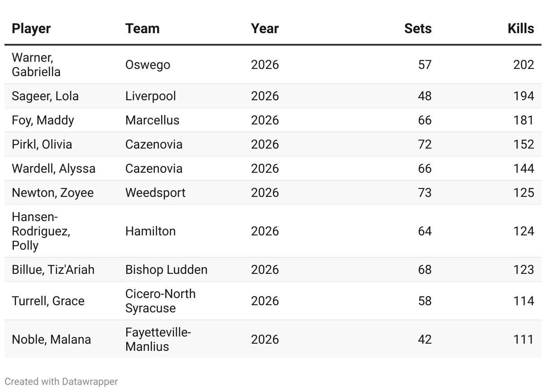Select the Foy, Maddy row name
546x392 pixels.
pyautogui.click(x=43, y=120)
